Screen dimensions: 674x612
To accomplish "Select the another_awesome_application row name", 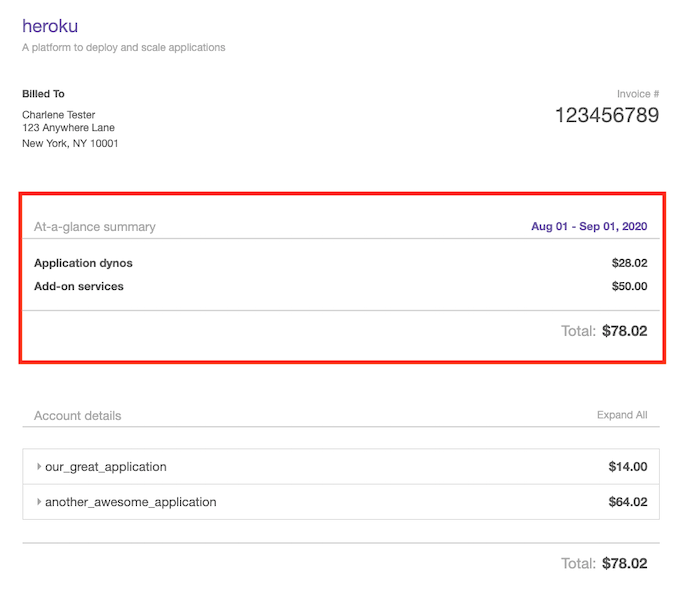I will [130, 502].
